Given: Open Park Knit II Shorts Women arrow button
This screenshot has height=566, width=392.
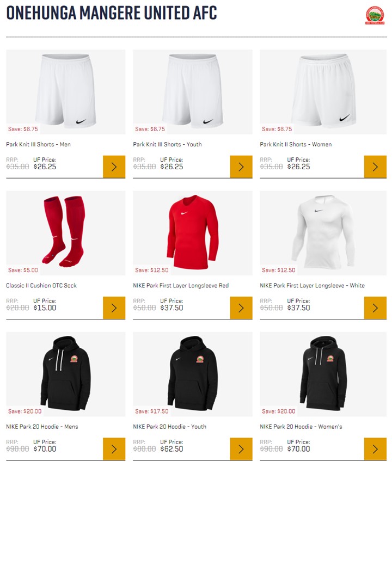Looking at the screenshot, I should [x=375, y=167].
